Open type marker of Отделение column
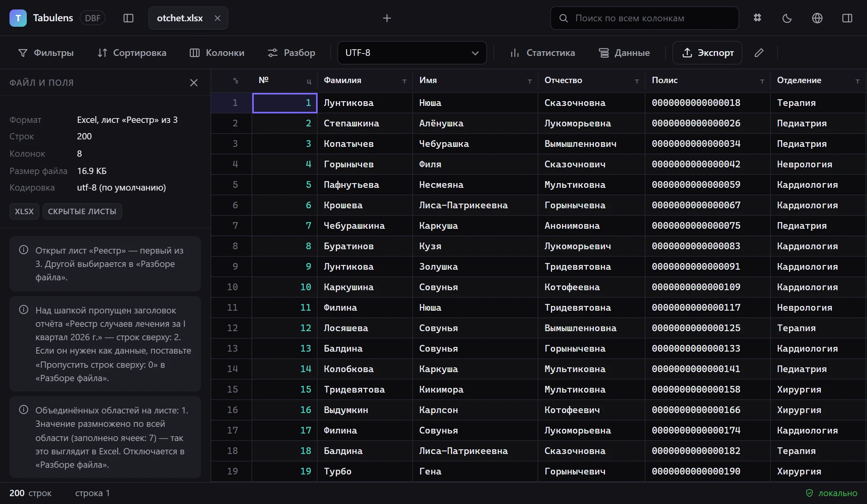 pyautogui.click(x=858, y=81)
